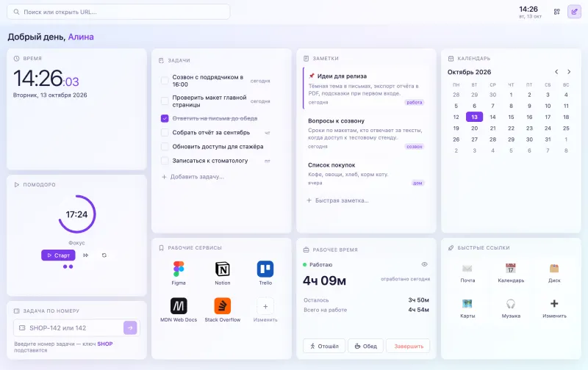
Task: Open the widgets grid icon in the header
Action: click(556, 12)
